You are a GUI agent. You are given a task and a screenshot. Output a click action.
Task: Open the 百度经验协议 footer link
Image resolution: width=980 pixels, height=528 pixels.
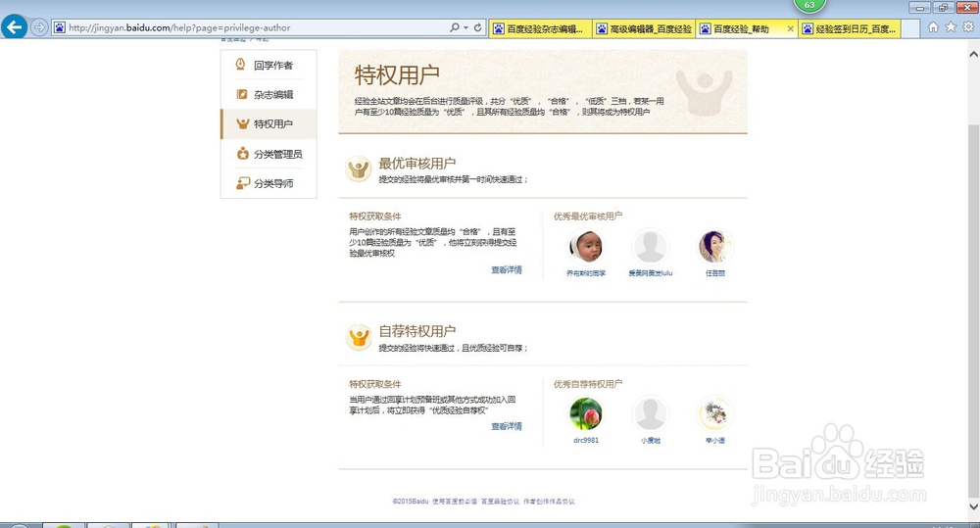tap(500, 502)
